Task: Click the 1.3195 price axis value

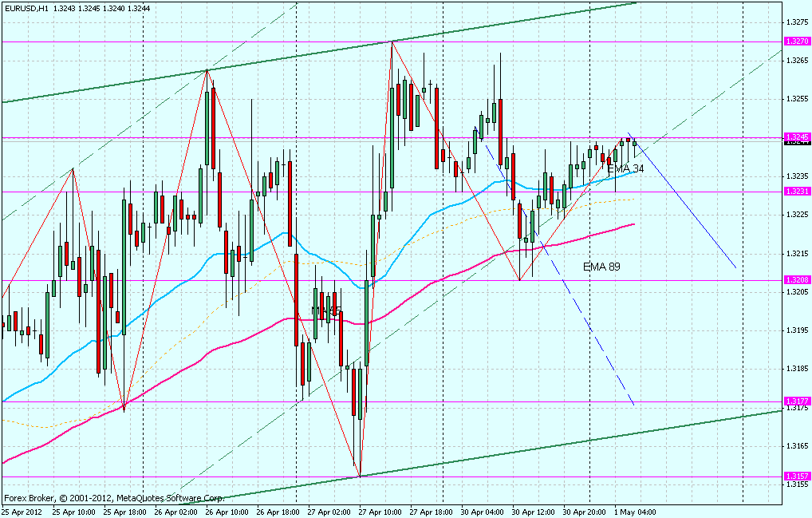Action: point(797,330)
